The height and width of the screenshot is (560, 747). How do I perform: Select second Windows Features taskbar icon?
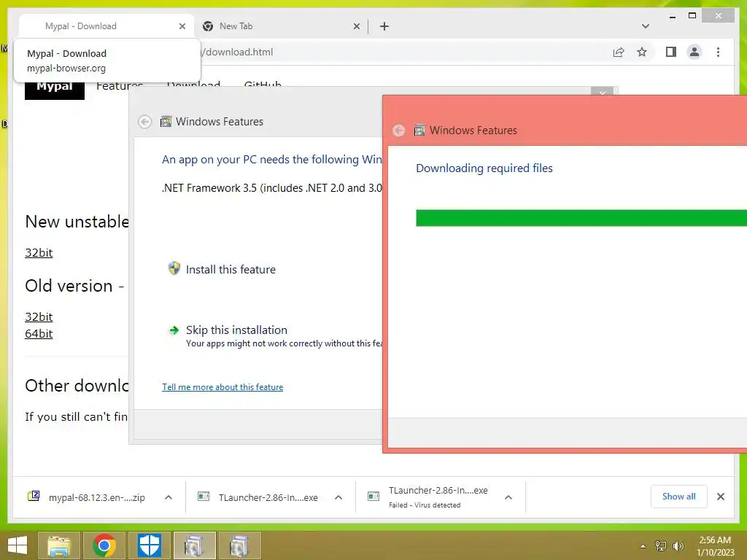239,545
